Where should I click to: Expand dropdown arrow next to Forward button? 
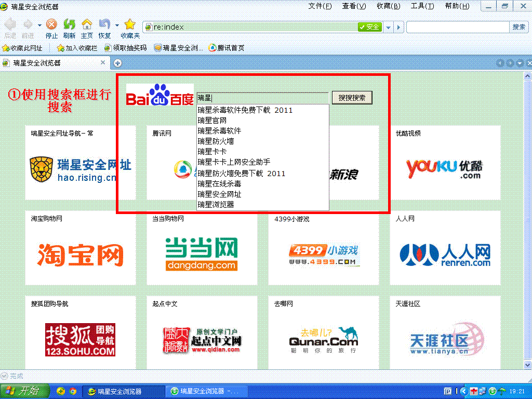(39, 25)
